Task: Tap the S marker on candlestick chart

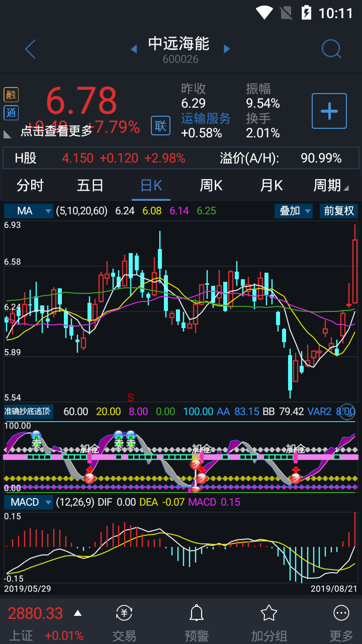Action: click(x=131, y=397)
